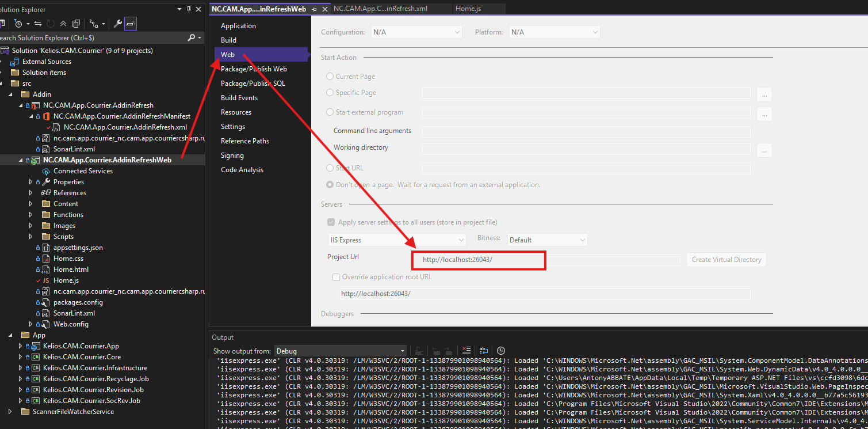Select the Current Page radio button

pos(330,77)
